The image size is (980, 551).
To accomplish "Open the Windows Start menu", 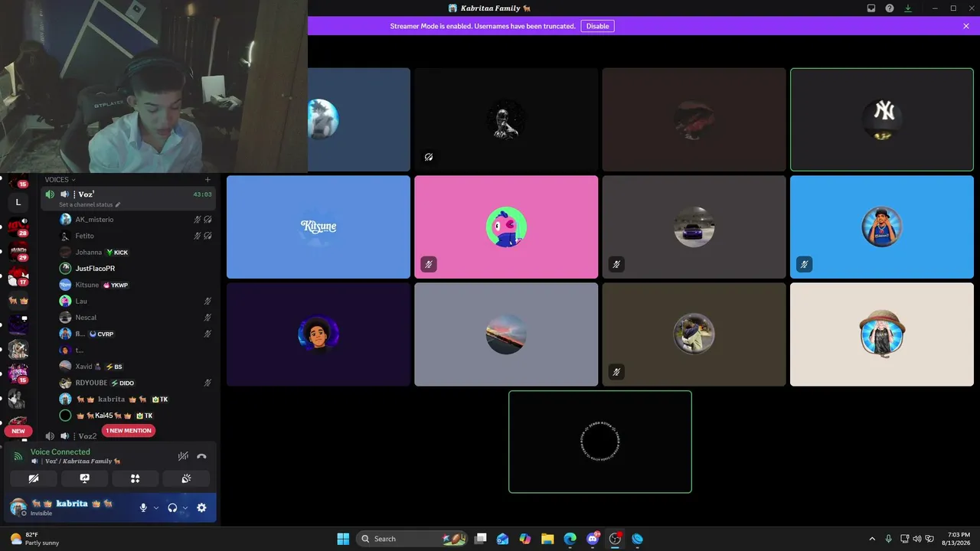I will pyautogui.click(x=343, y=539).
